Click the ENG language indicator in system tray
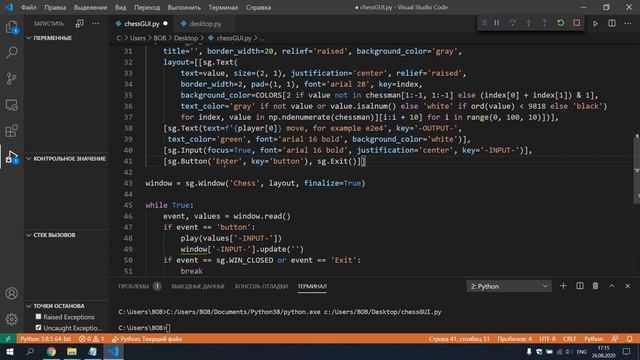Viewport: 640px width, 360px height. click(x=582, y=351)
